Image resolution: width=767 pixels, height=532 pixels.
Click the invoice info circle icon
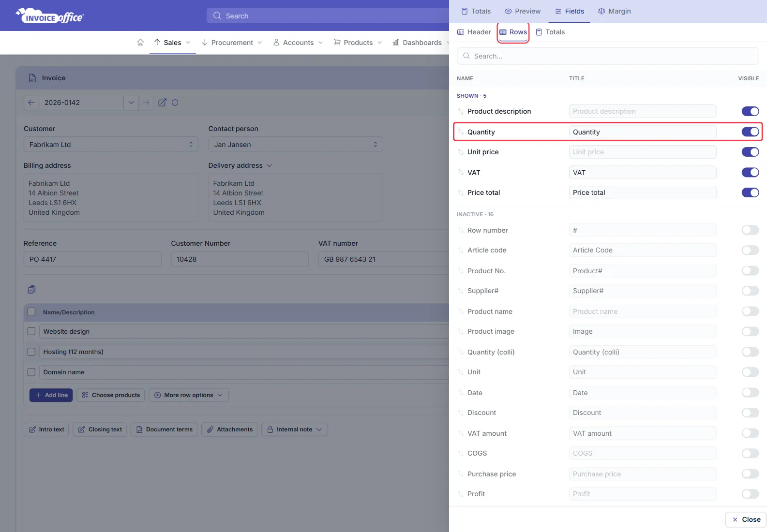tap(175, 103)
